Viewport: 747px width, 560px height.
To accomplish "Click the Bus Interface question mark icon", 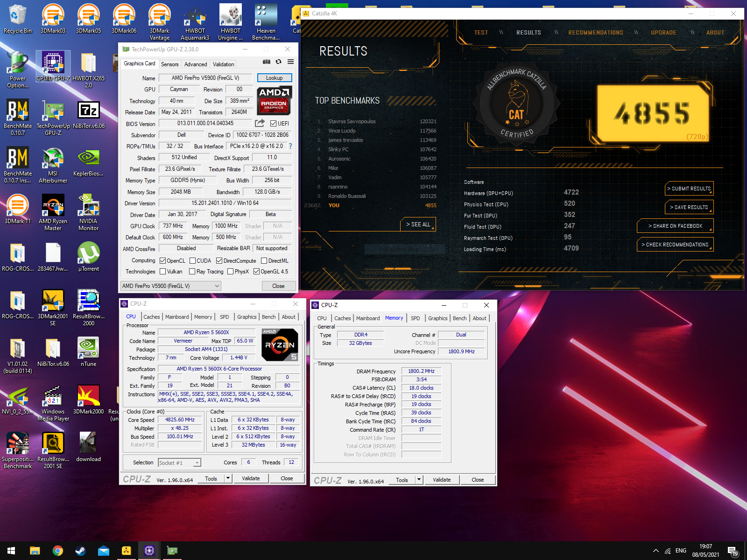I will (290, 146).
